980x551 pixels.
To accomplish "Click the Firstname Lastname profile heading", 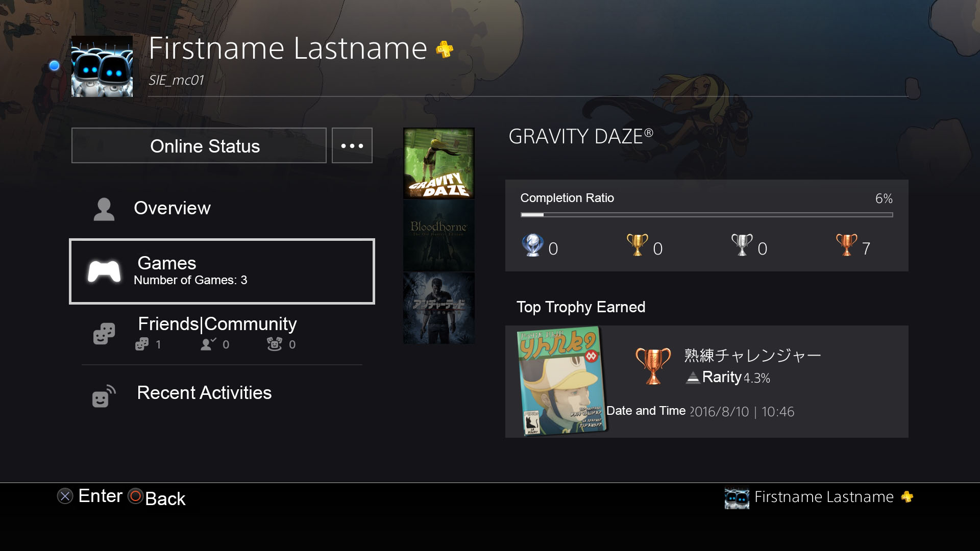I will pos(288,48).
